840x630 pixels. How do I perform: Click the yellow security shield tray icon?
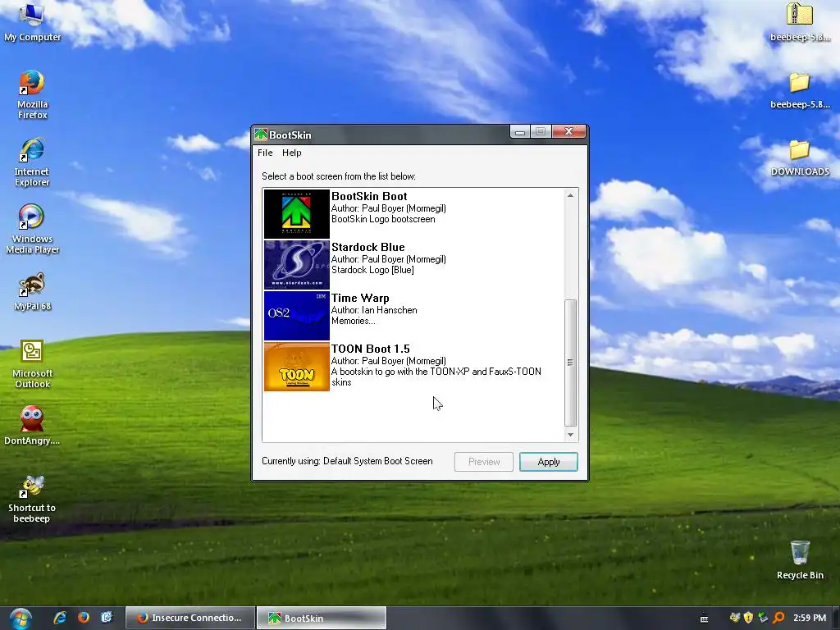pos(748,618)
